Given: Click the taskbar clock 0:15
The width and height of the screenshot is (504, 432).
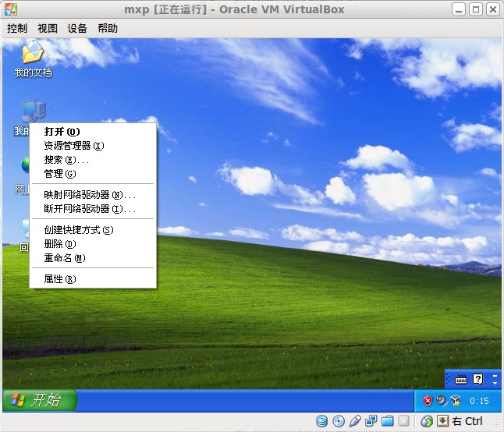Looking at the screenshot, I should pyautogui.click(x=479, y=401).
